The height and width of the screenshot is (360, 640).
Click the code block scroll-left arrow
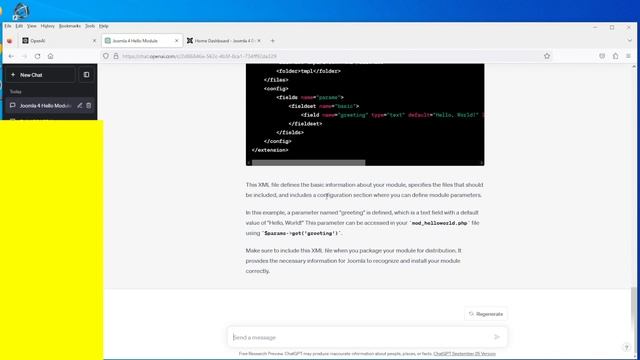click(249, 162)
